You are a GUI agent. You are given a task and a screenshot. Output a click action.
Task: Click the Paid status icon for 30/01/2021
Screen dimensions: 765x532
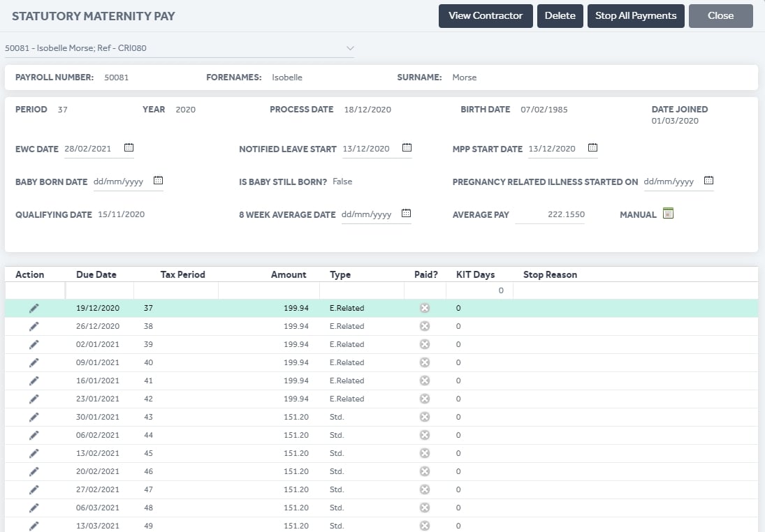click(425, 417)
